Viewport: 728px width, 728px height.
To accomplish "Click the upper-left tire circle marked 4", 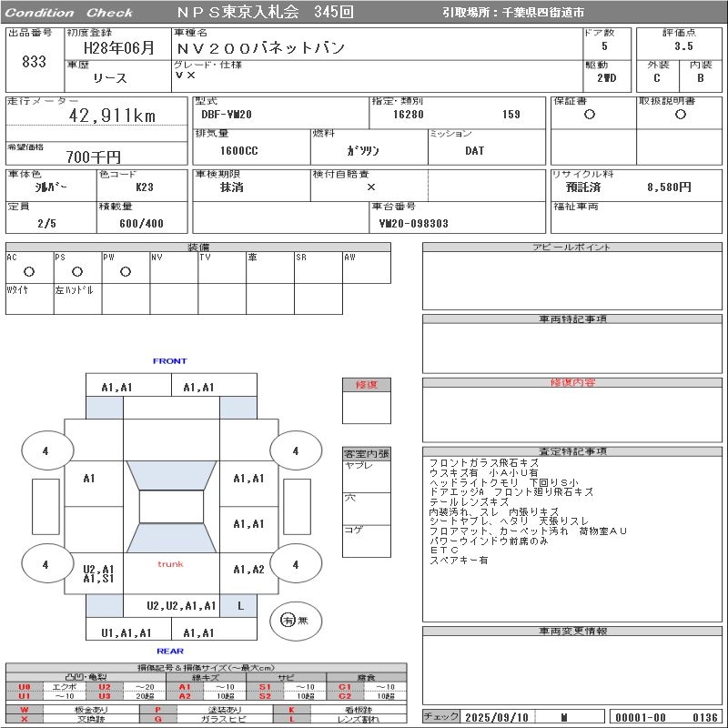I will 45,450.
